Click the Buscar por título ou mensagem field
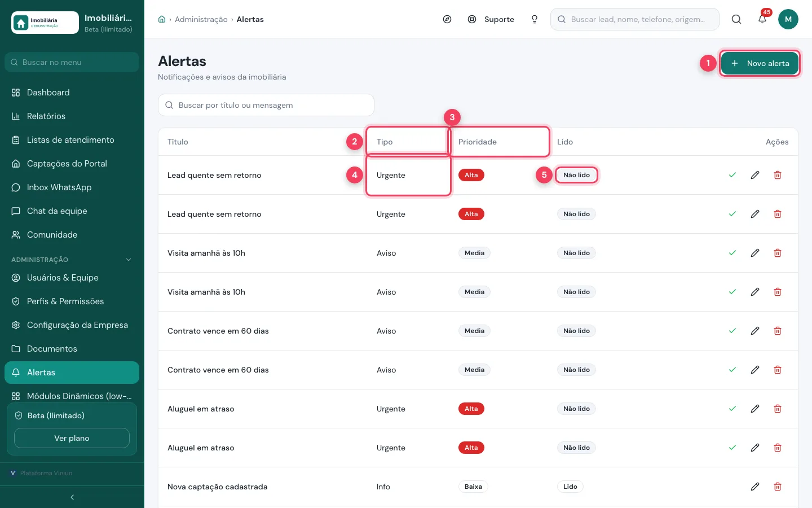The height and width of the screenshot is (508, 812). (266, 105)
